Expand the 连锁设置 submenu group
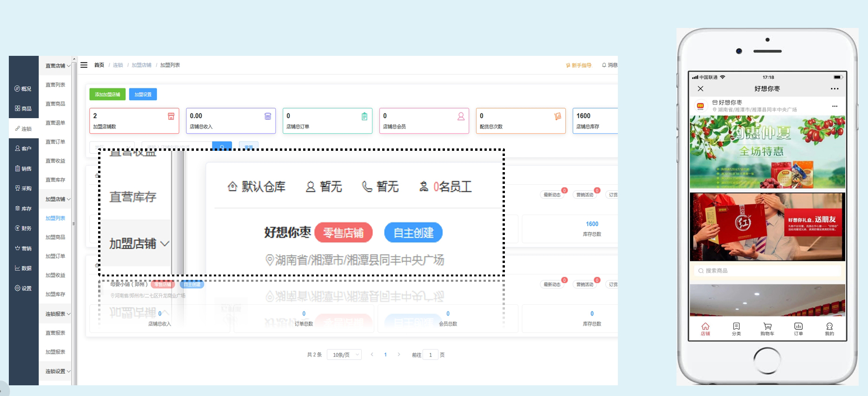The height and width of the screenshot is (396, 868). point(58,371)
